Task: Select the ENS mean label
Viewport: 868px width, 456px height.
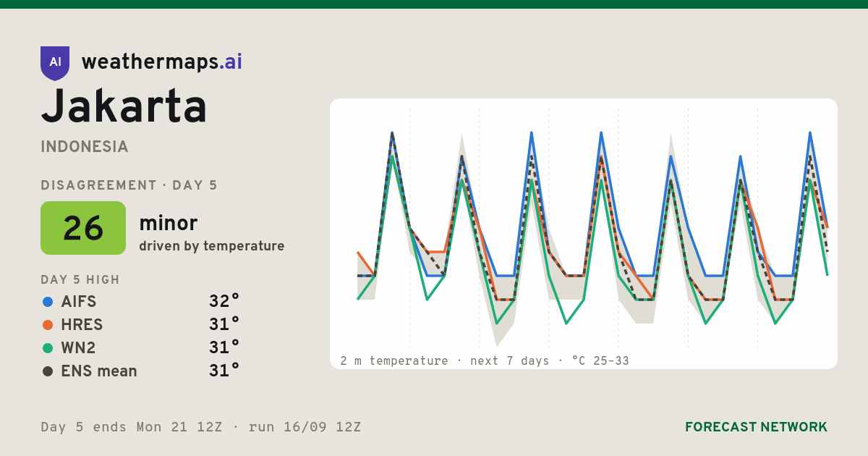Action: tap(99, 371)
